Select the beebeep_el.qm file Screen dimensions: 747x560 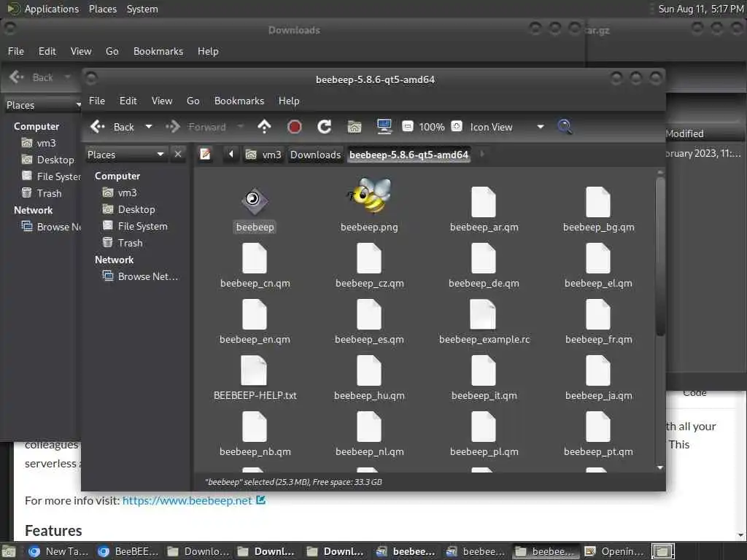tap(598, 265)
